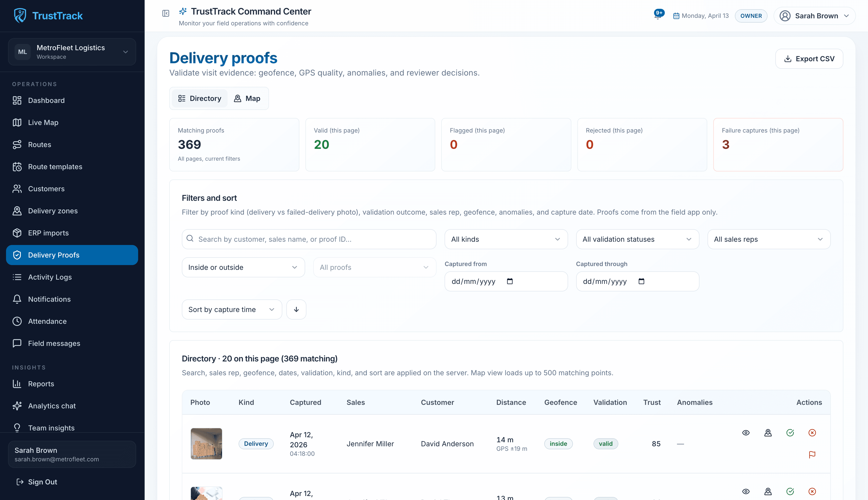Click Jennifer Miller in first row Sales column

370,444
